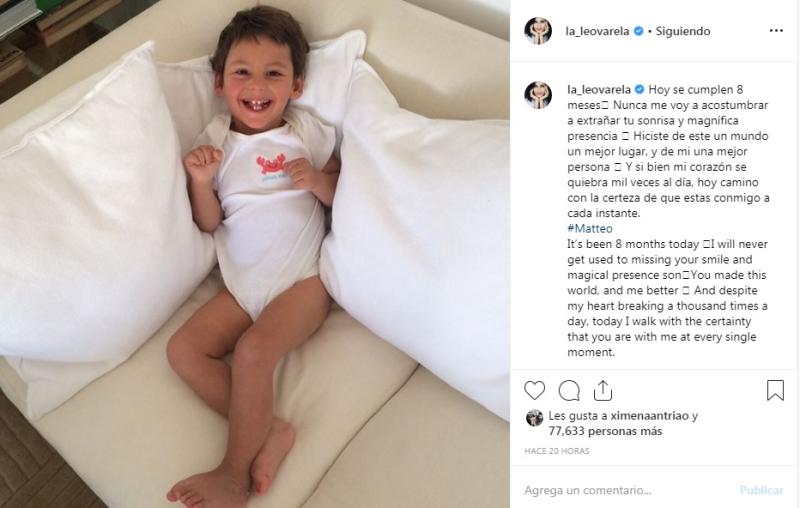Open the three-dot more options menu
The height and width of the screenshot is (508, 800).
tap(776, 31)
